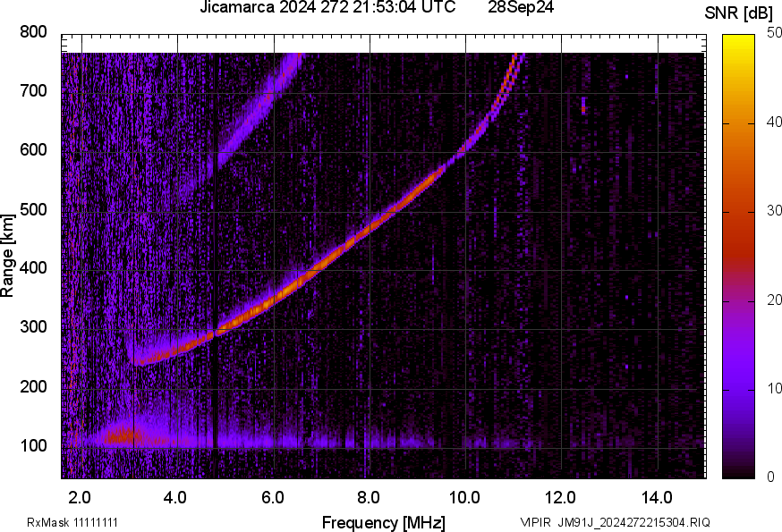Image resolution: width=782 pixels, height=532 pixels.
Task: Click the frequency tick label '2.0'
Action: click(x=80, y=497)
